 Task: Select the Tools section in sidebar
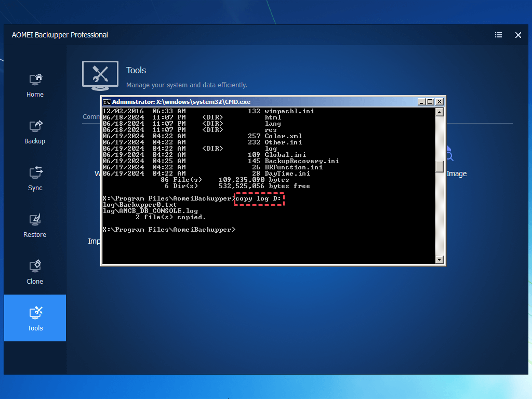pyautogui.click(x=35, y=318)
